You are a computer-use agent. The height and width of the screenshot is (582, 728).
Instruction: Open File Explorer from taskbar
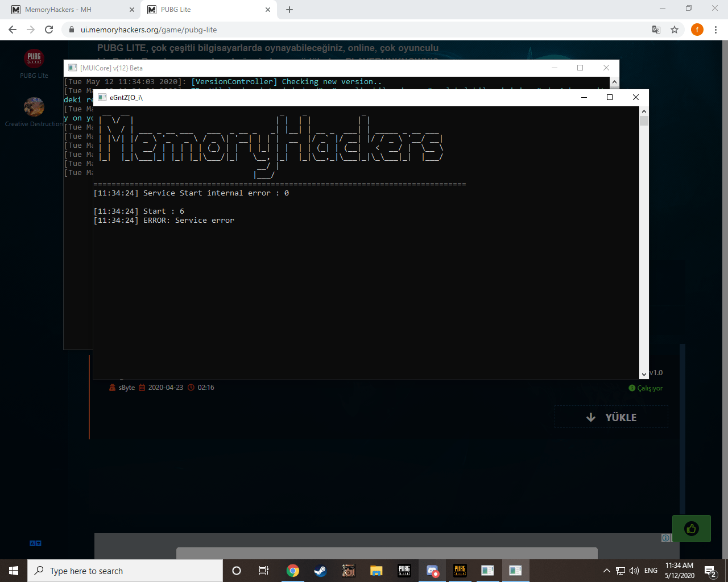[x=376, y=571]
